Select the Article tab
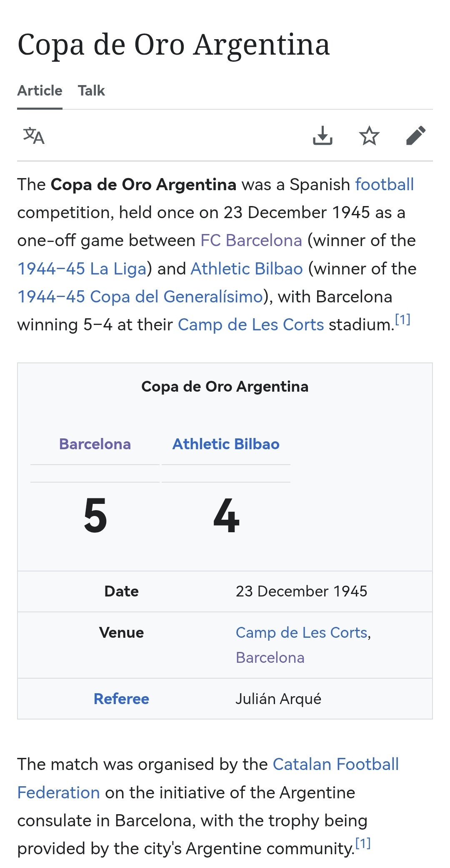 point(40,91)
